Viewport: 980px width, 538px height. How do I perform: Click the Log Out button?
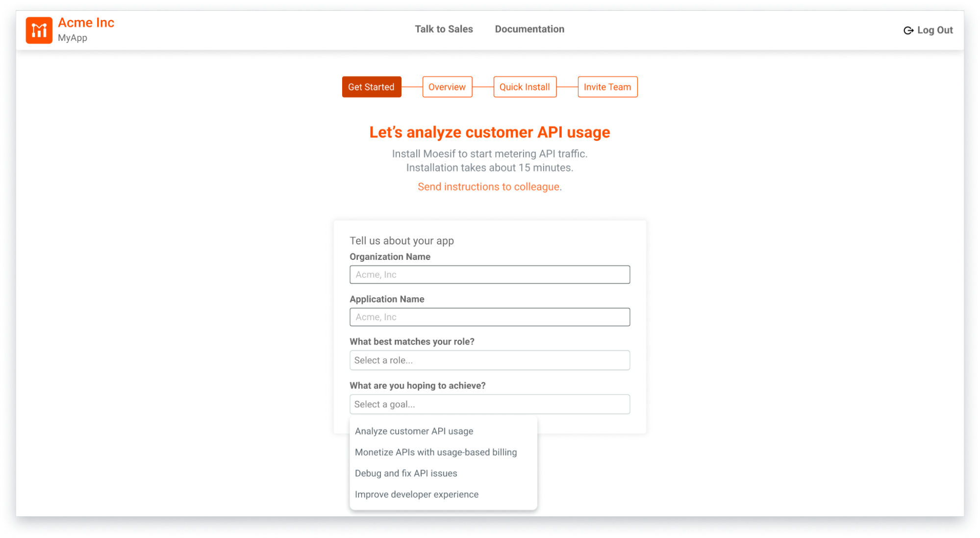pos(928,30)
